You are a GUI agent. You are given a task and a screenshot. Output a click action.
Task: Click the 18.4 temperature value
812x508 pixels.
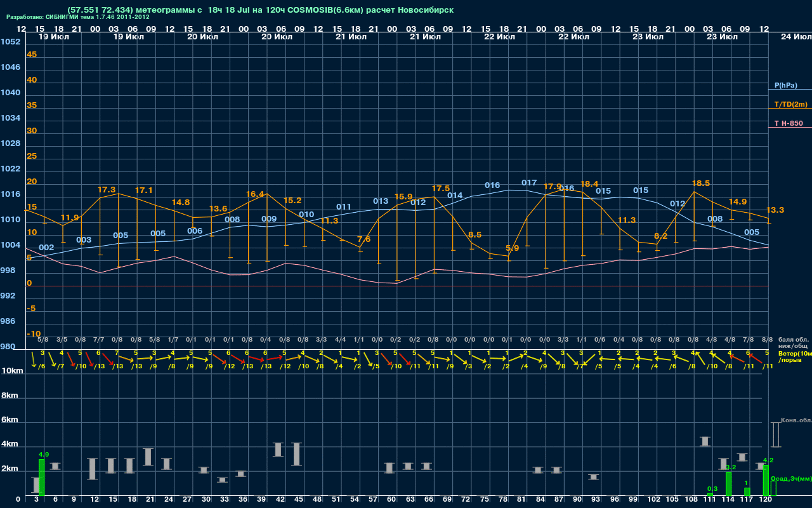pyautogui.click(x=589, y=184)
